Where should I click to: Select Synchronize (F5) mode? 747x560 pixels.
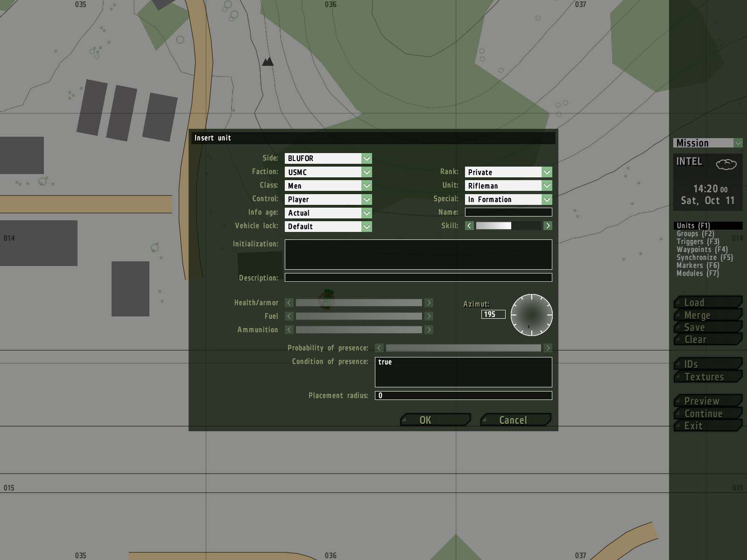coord(705,257)
